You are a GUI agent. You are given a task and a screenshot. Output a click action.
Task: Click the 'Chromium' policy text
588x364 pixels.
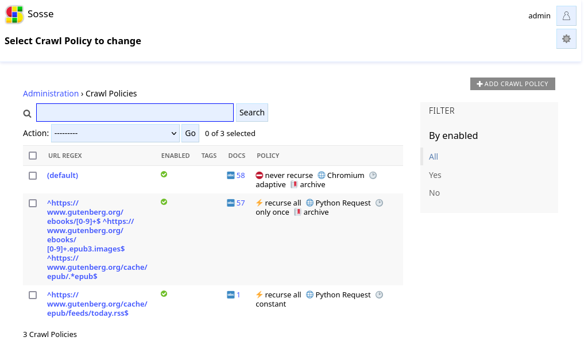tap(346, 176)
